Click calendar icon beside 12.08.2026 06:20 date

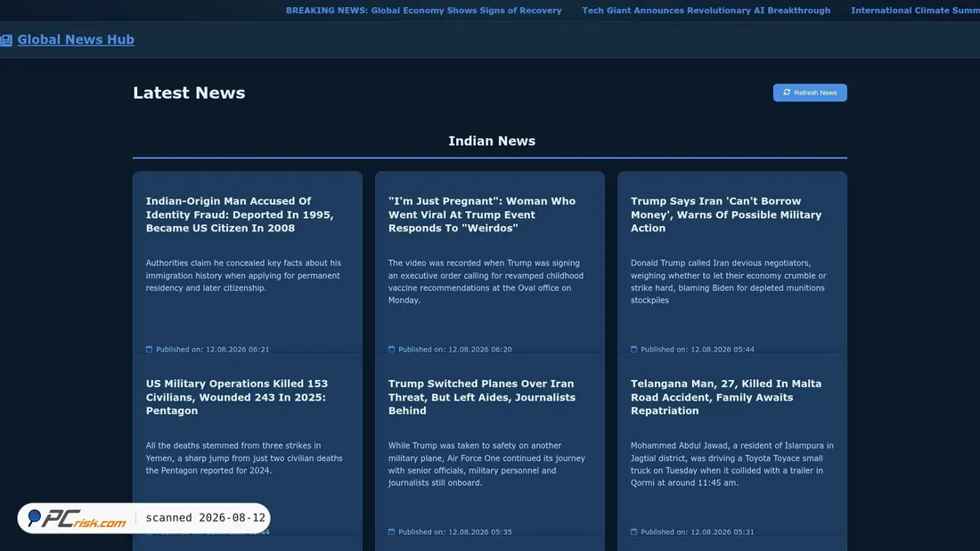click(391, 349)
